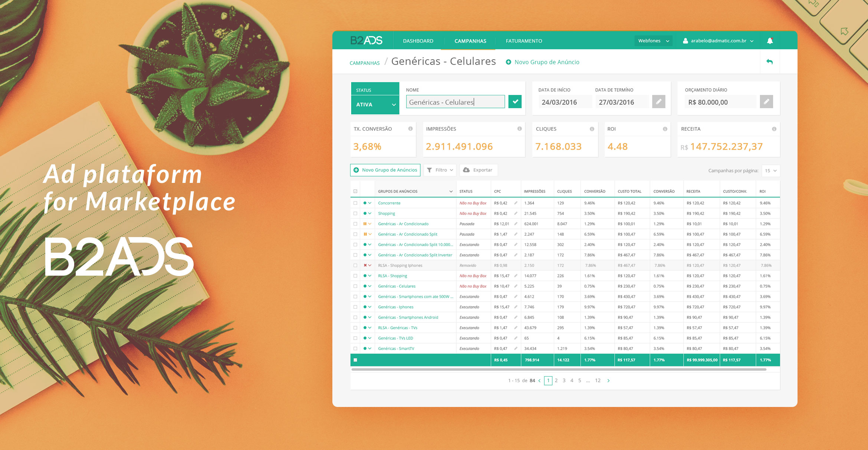
Task: Click plus icon by Novo Grupo de Anúncio
Action: (x=509, y=62)
